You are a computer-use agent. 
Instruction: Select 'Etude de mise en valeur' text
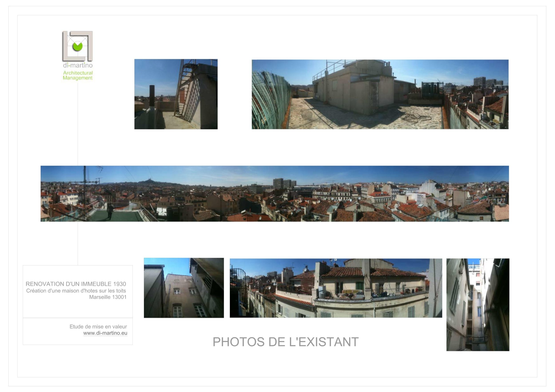click(98, 327)
